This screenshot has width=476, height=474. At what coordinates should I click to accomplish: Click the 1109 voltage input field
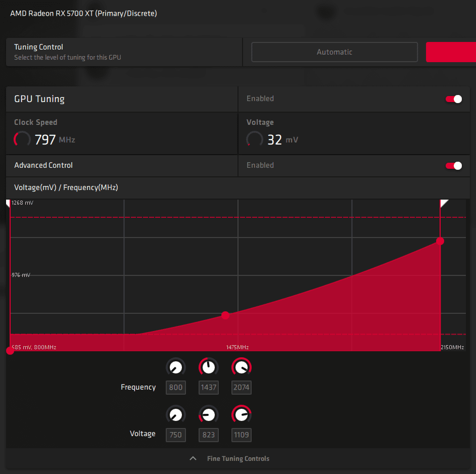pyautogui.click(x=242, y=435)
